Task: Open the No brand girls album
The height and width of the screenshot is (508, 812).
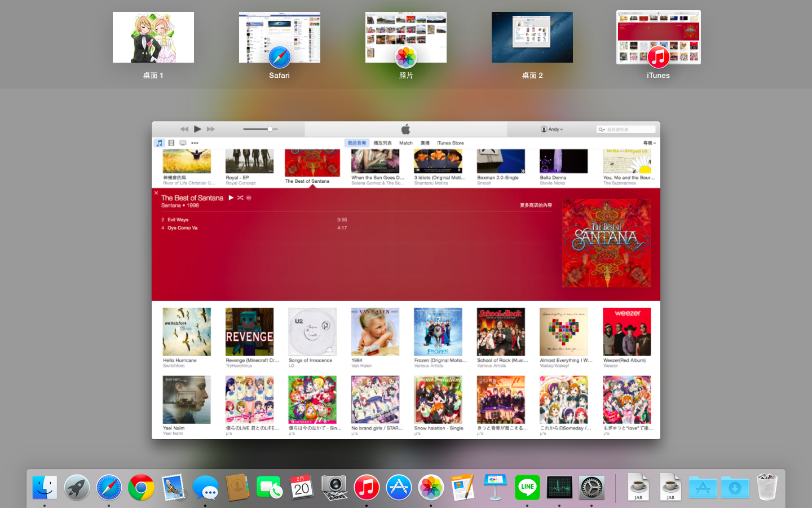Action: coord(375,400)
